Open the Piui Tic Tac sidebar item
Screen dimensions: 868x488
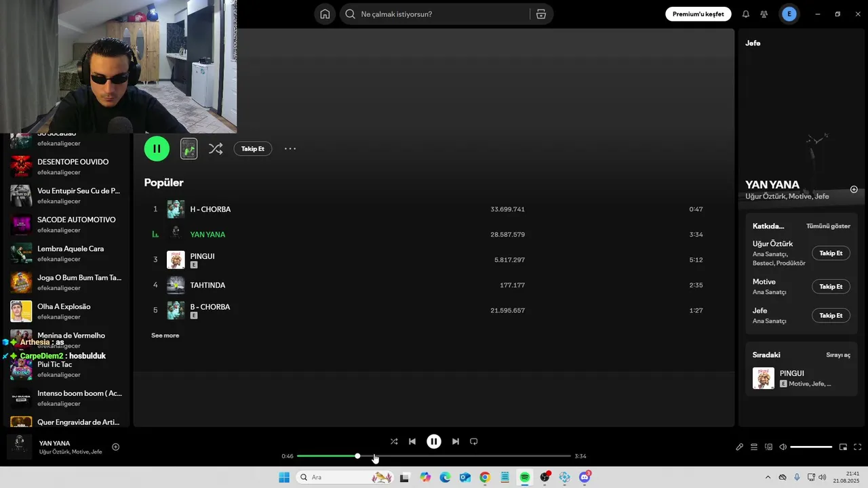[66, 369]
